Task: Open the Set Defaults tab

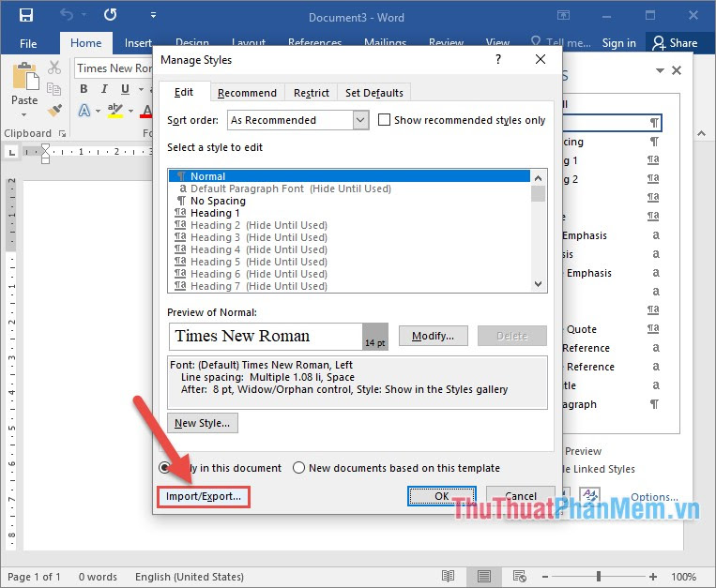Action: [x=374, y=93]
